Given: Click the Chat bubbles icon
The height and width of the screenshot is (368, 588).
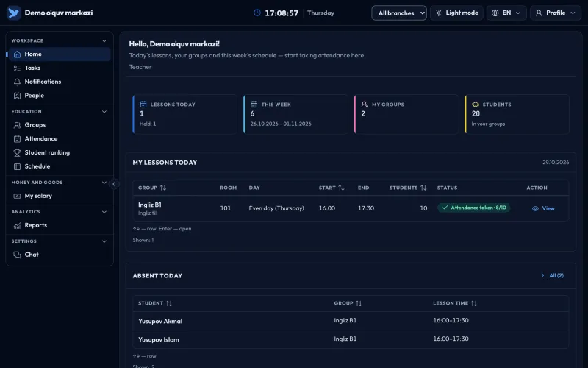Looking at the screenshot, I should tap(17, 255).
